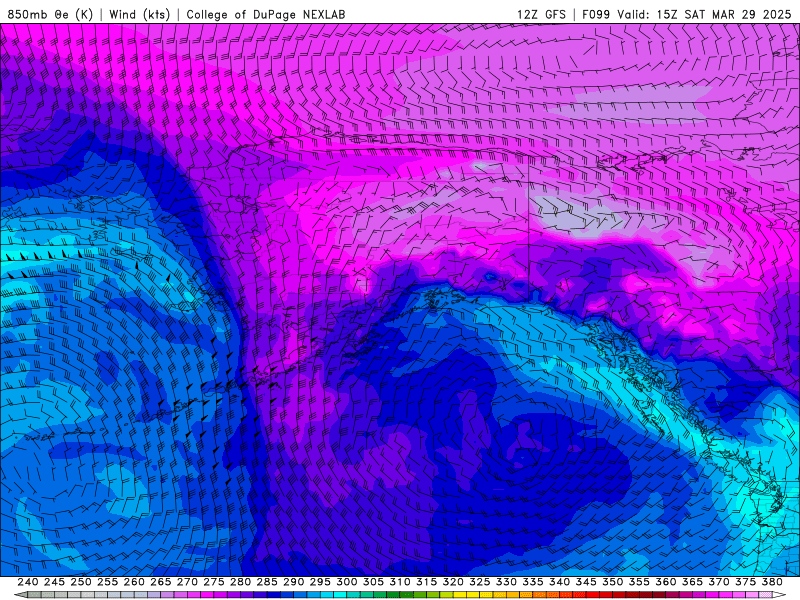Click the 365 color scale label
Viewport: 800px width, 600px height.
tap(691, 582)
